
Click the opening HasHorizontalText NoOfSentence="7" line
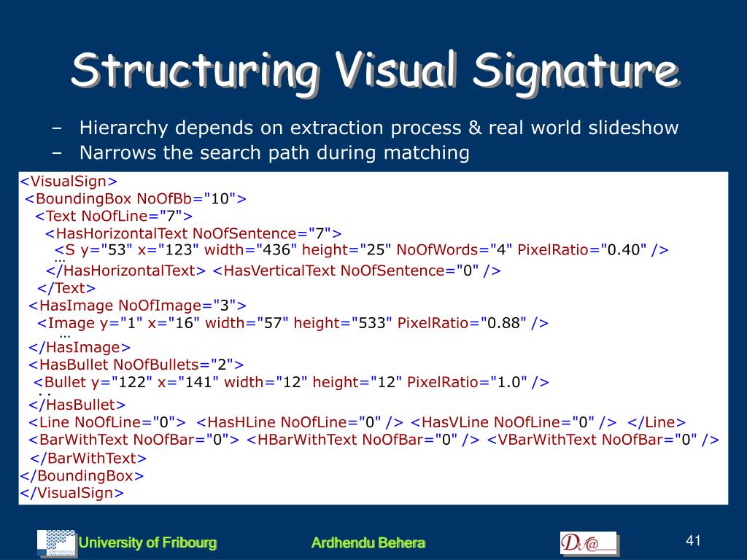click(x=193, y=233)
